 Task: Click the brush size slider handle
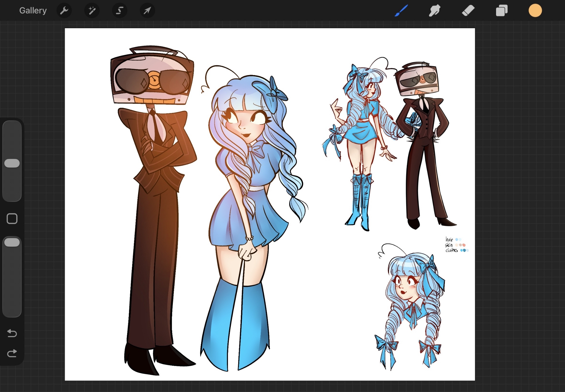(12, 163)
